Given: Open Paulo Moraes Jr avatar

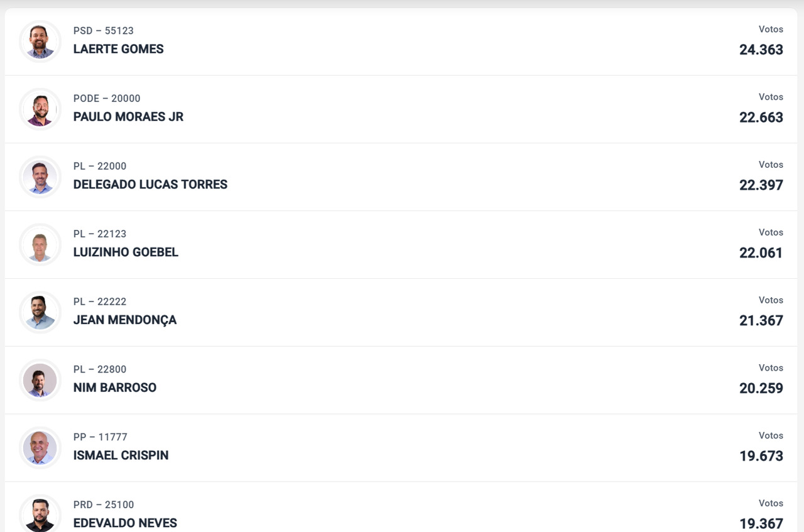Looking at the screenshot, I should [40, 109].
